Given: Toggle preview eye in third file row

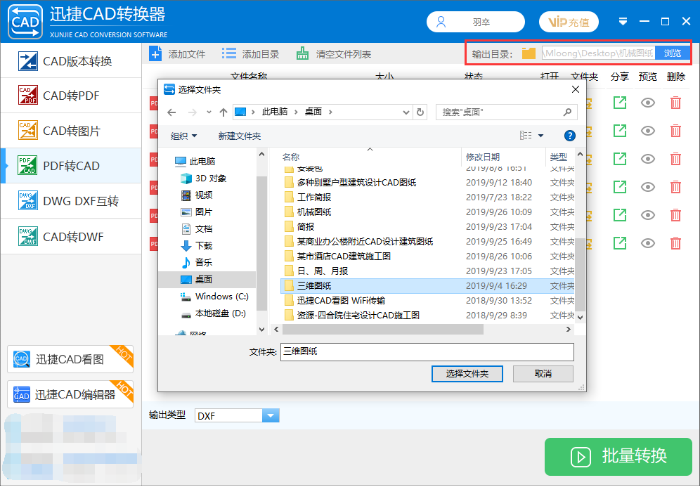Looking at the screenshot, I should (648, 159).
